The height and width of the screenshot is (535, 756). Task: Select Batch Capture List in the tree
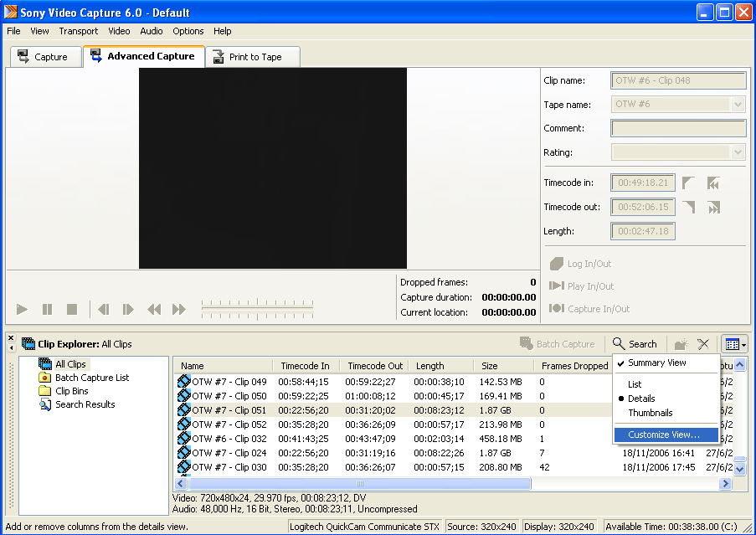[92, 378]
